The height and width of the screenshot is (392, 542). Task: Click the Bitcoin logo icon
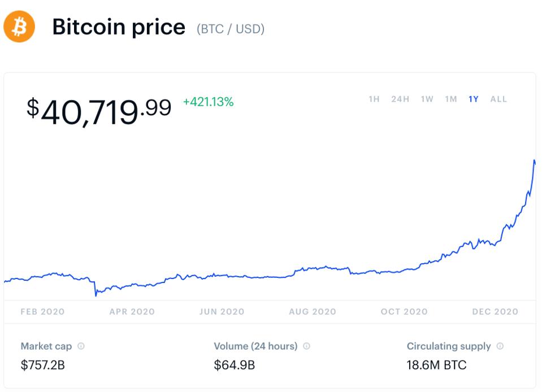(x=19, y=27)
